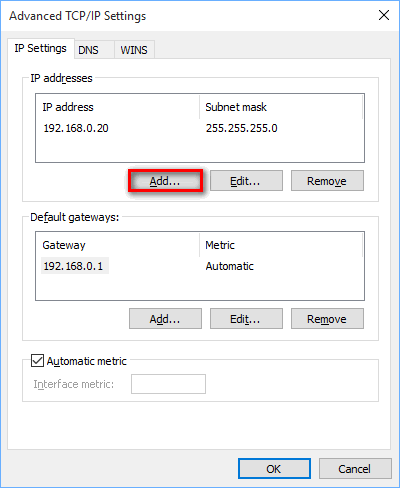
Task: Click Remove under Default gateways
Action: click(327, 319)
